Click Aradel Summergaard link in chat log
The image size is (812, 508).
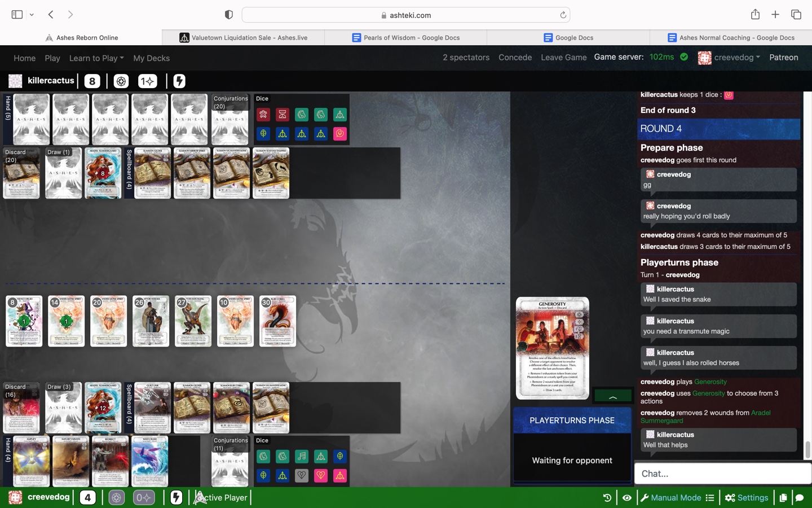click(x=705, y=417)
